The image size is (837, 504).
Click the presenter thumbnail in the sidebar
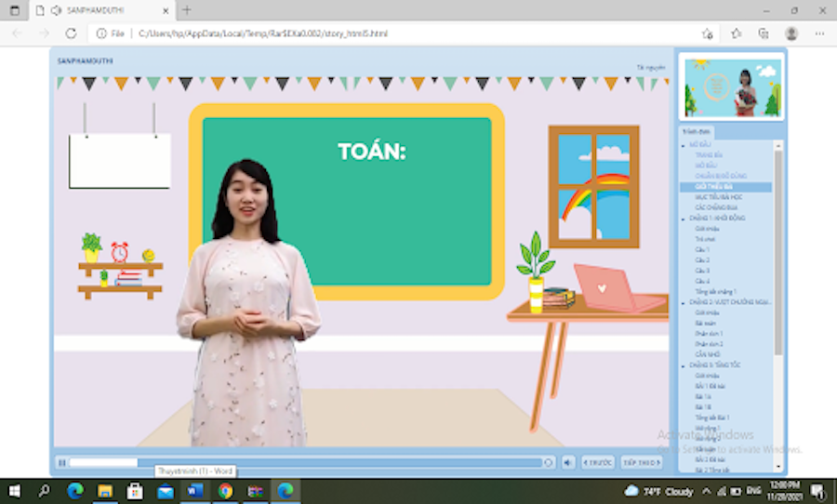732,86
